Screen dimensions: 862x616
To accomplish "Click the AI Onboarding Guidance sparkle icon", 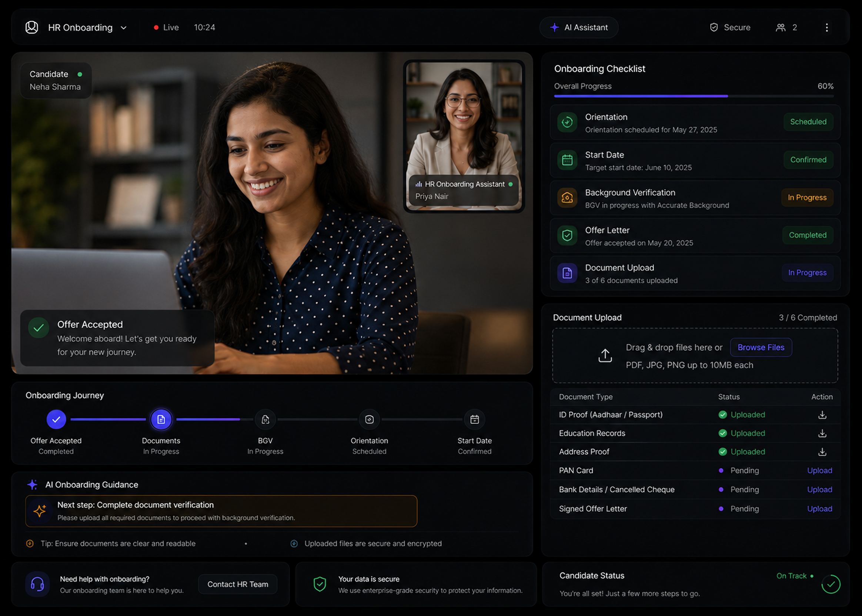I will (33, 485).
